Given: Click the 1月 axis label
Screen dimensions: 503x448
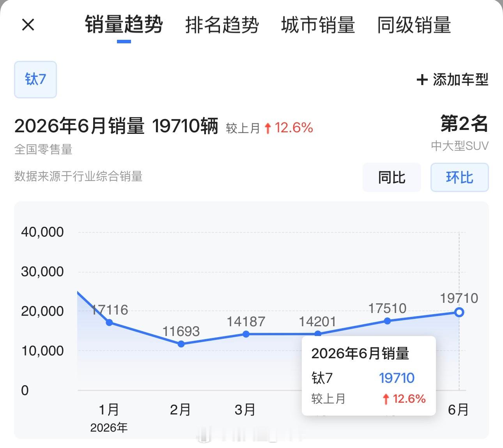Looking at the screenshot, I should click(109, 410).
